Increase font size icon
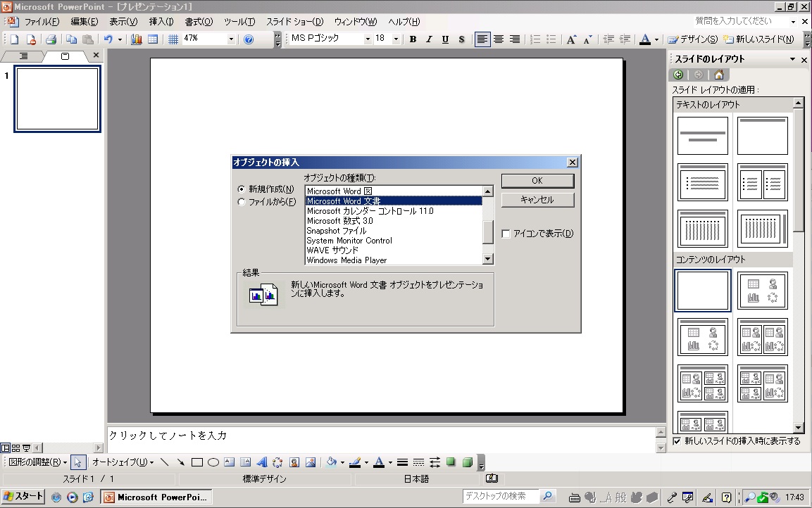This screenshot has height=508, width=812. point(571,39)
